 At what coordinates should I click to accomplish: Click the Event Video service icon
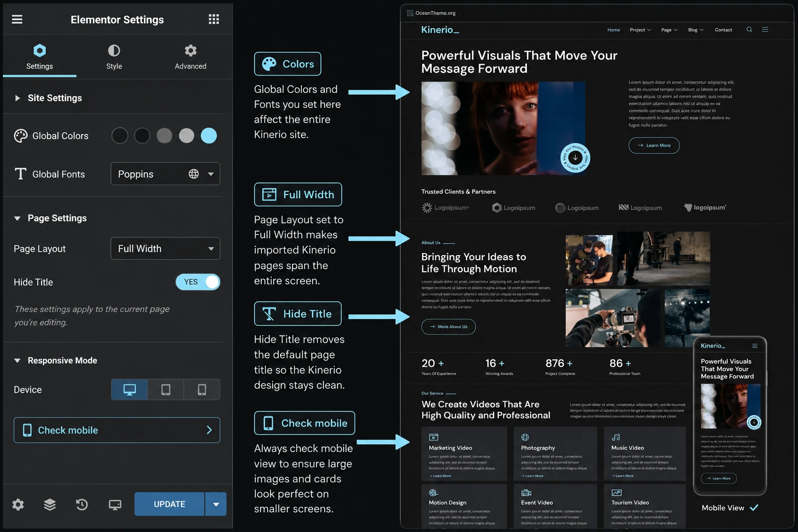526,493
